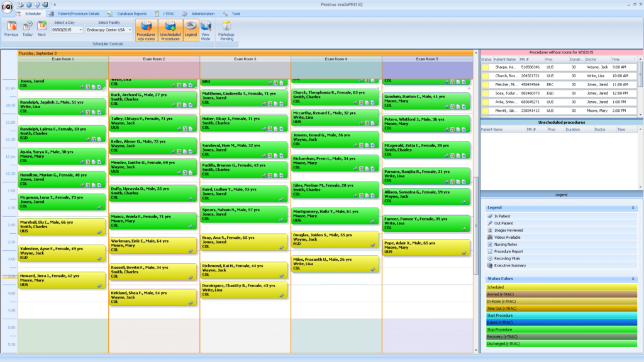Collapse the Status Colors section
The image size is (644, 362).
click(x=633, y=278)
